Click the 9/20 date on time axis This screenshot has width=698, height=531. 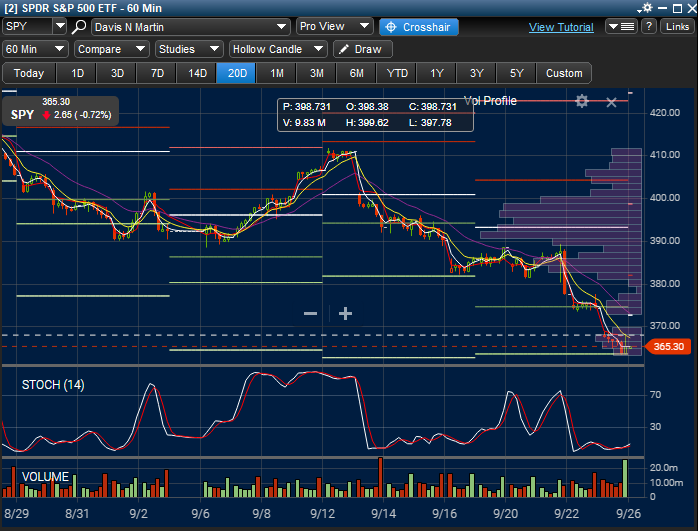pos(506,514)
